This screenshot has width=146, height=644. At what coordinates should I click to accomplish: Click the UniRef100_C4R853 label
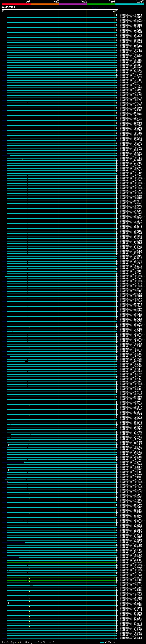coord(131,608)
